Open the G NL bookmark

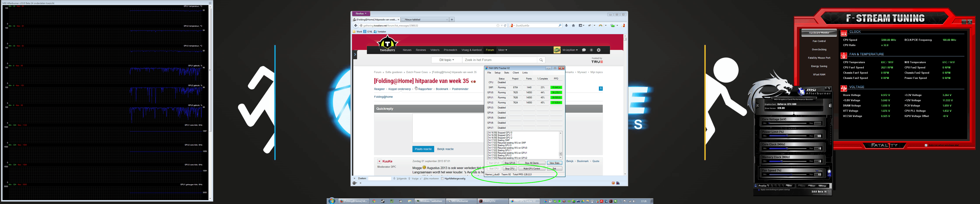[368, 32]
